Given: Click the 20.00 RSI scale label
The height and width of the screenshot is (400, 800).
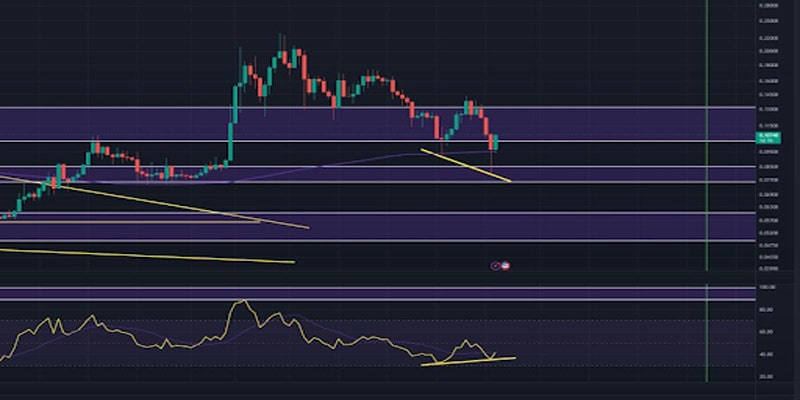Looking at the screenshot, I should coord(768,377).
